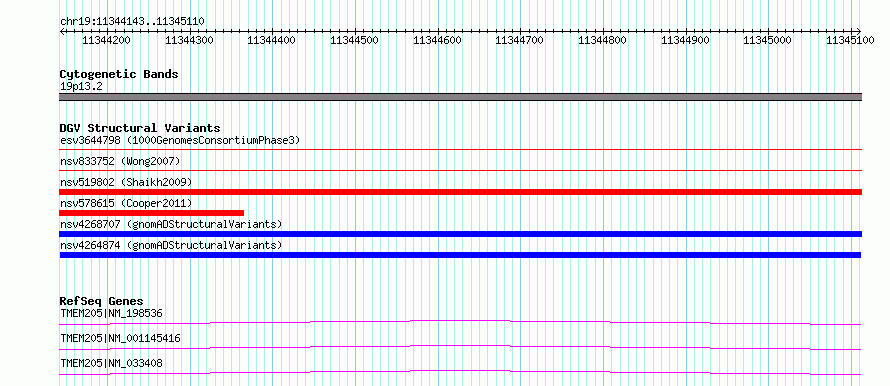Image resolution: width=890 pixels, height=386 pixels.
Task: Select the 19p13.2 cytogenetic band bar
Action: (460, 97)
